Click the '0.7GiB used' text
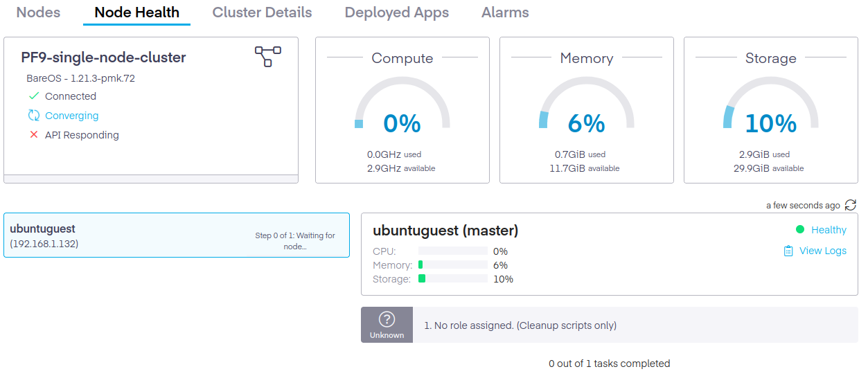 pos(580,154)
